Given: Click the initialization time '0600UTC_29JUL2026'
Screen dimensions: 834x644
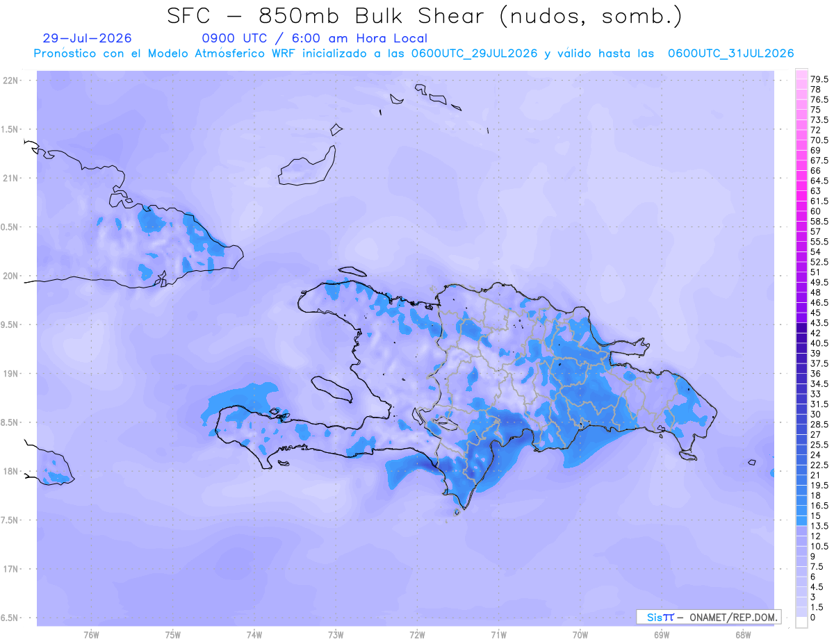Looking at the screenshot, I should tap(474, 53).
